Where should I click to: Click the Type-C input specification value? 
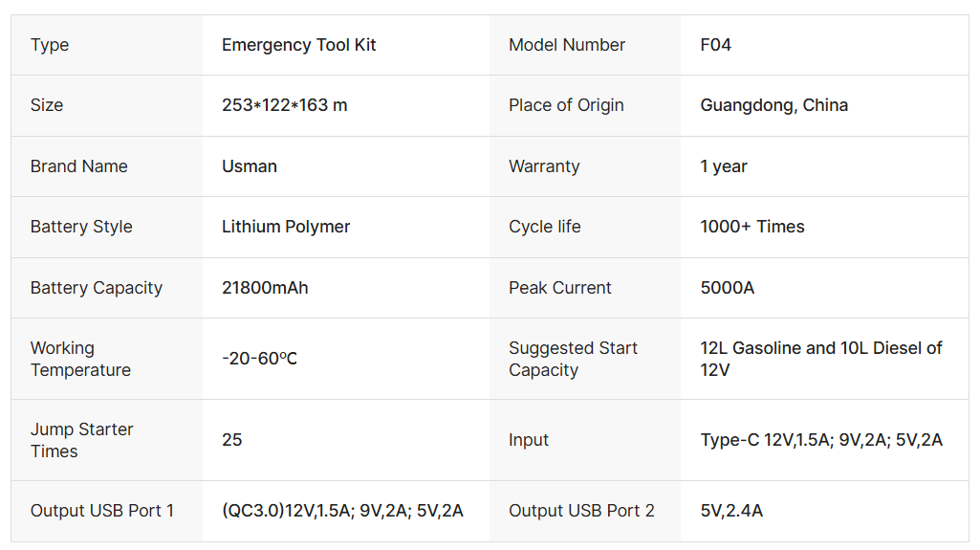tap(821, 440)
